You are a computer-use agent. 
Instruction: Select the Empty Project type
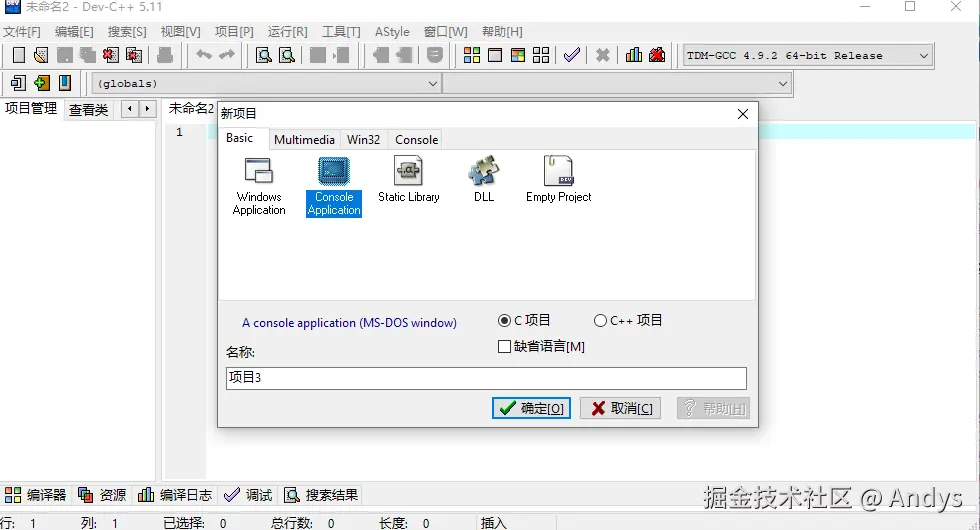pyautogui.click(x=559, y=180)
